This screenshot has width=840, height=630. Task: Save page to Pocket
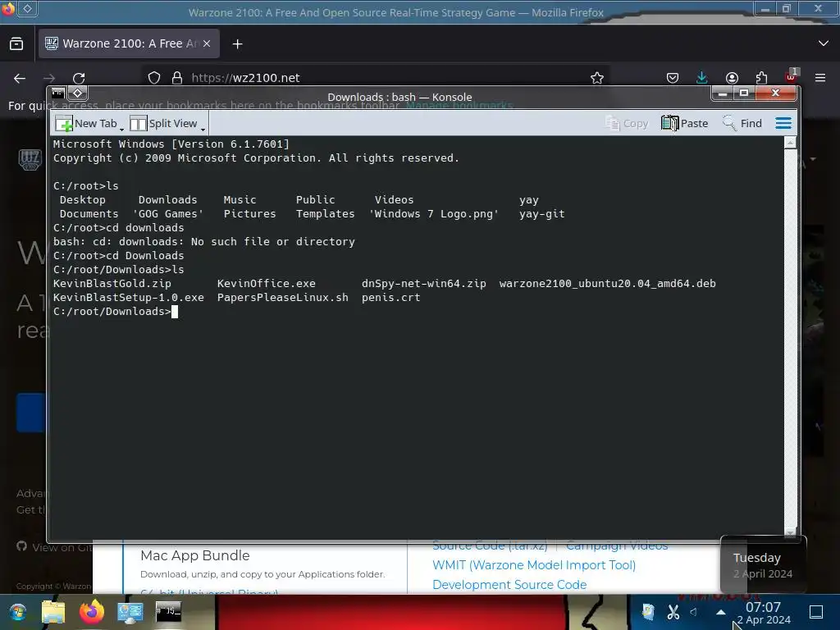pos(673,78)
